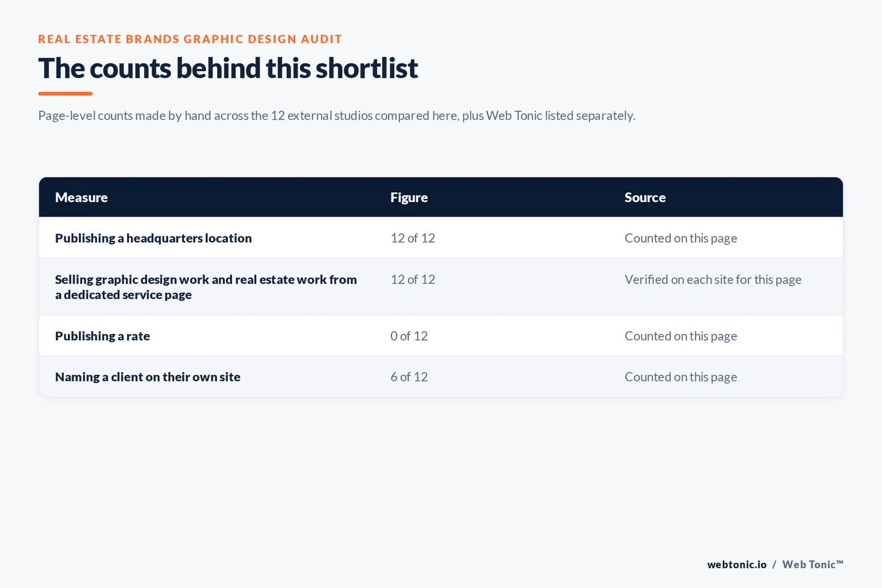Select the Selling graphic design work row label
Image resolution: width=882 pixels, height=588 pixels.
tap(206, 287)
